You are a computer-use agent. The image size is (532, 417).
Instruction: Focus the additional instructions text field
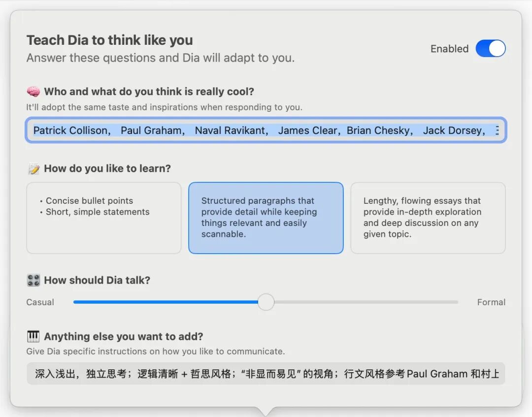[x=266, y=374]
